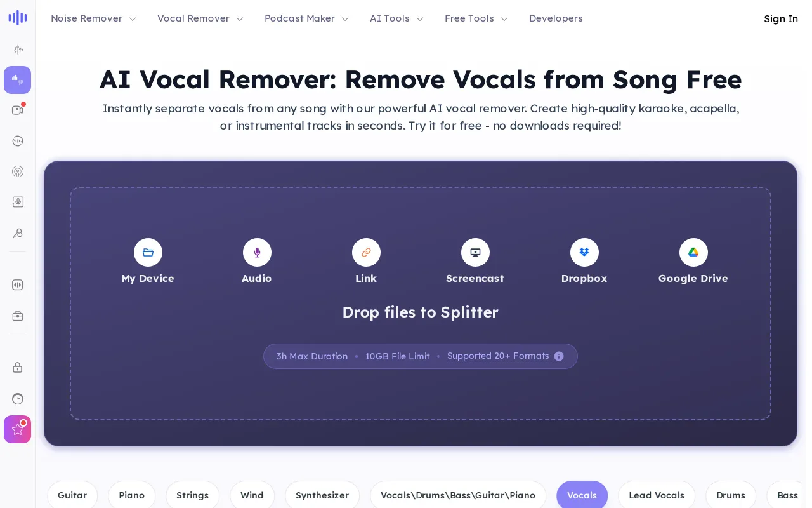Image resolution: width=812 pixels, height=508 pixels.
Task: Import from Dropbox icon
Action: (x=584, y=253)
